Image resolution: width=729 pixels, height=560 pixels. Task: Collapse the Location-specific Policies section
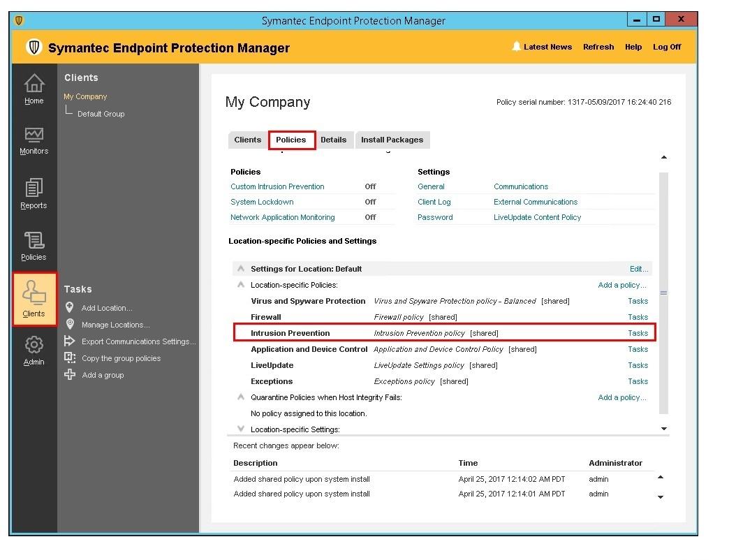pos(241,285)
